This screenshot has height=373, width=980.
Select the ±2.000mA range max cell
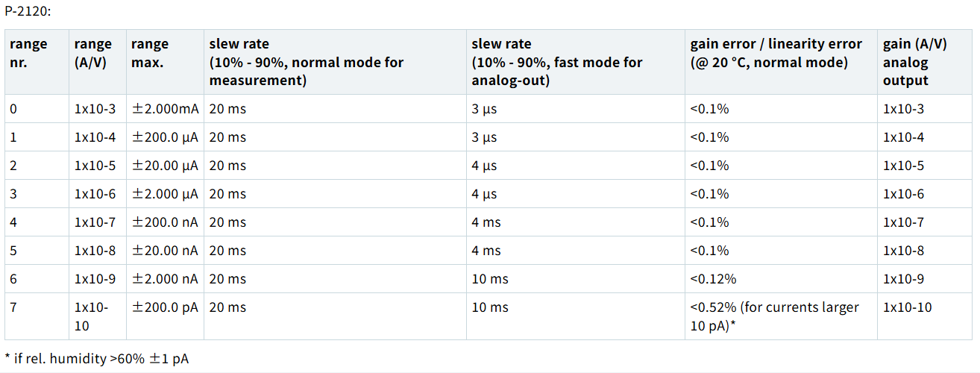coord(166,109)
